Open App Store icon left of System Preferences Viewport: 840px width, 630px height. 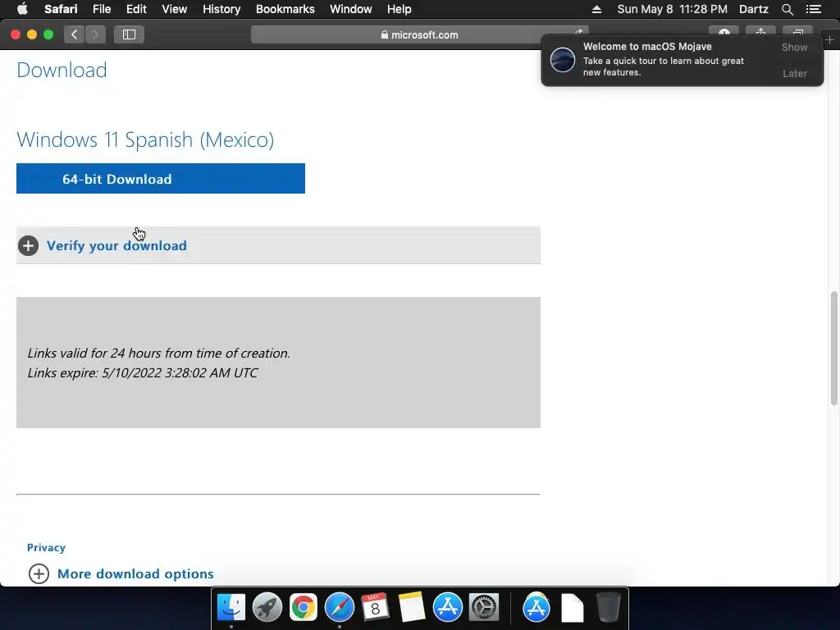(x=447, y=608)
